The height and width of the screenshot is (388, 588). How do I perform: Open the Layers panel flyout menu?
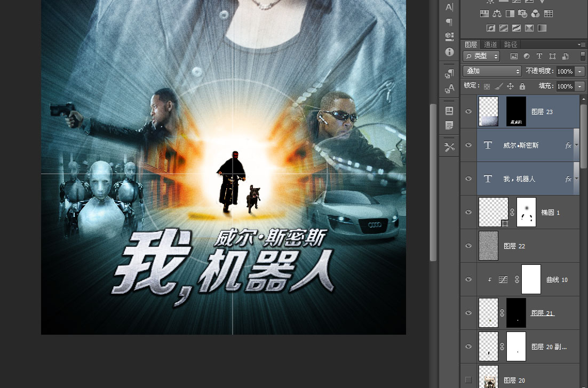click(582, 44)
